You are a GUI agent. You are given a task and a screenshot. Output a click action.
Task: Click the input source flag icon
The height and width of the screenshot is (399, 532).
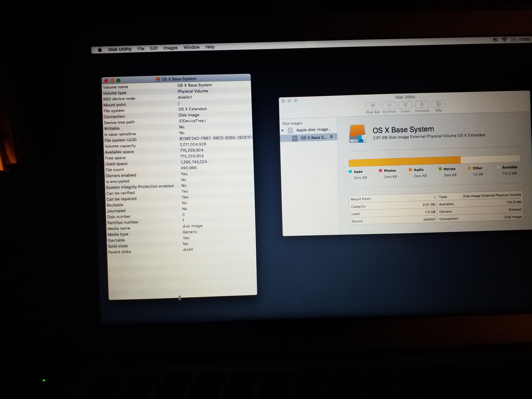(x=495, y=40)
